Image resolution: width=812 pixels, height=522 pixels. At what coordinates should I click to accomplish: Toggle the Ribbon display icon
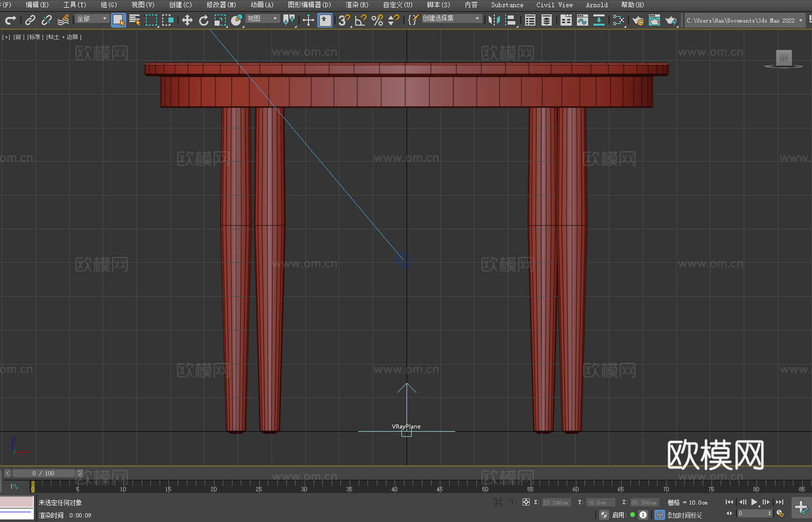(566, 20)
